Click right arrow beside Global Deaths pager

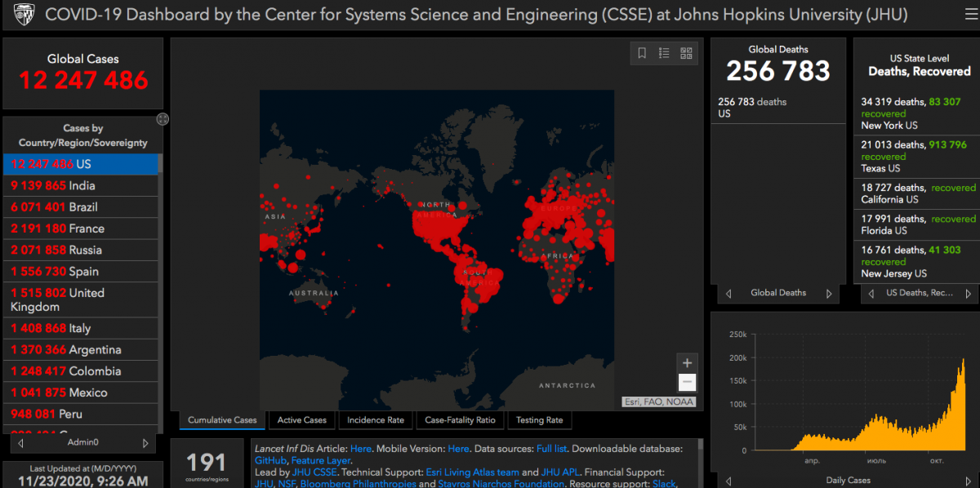pos(829,293)
